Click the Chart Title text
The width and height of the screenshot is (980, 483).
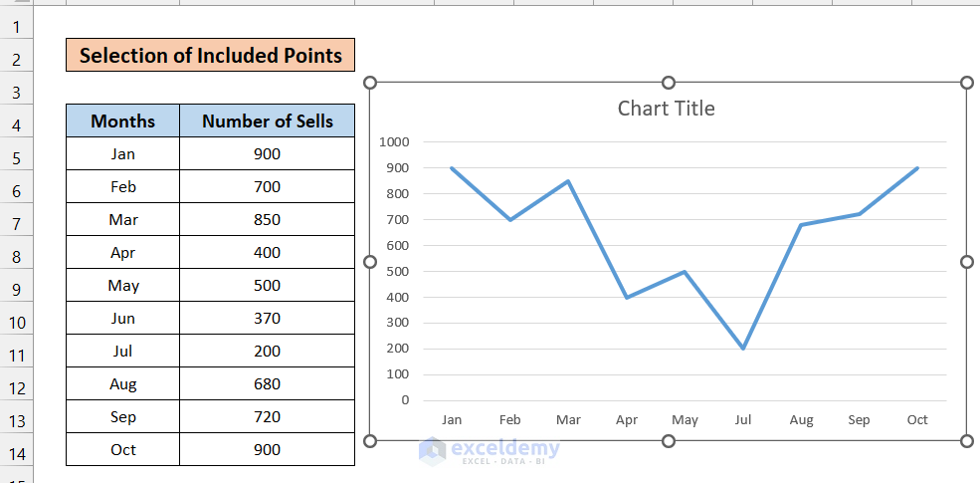click(x=666, y=109)
